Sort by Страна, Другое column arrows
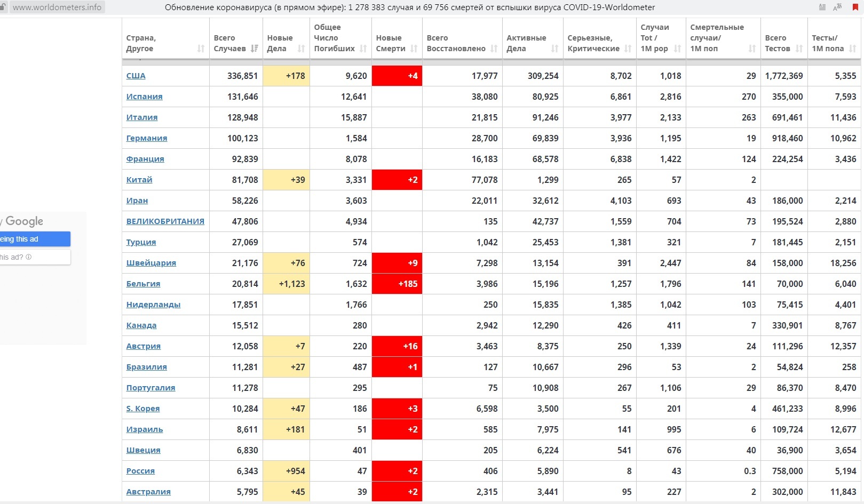Image resolution: width=864 pixels, height=504 pixels. click(x=201, y=49)
